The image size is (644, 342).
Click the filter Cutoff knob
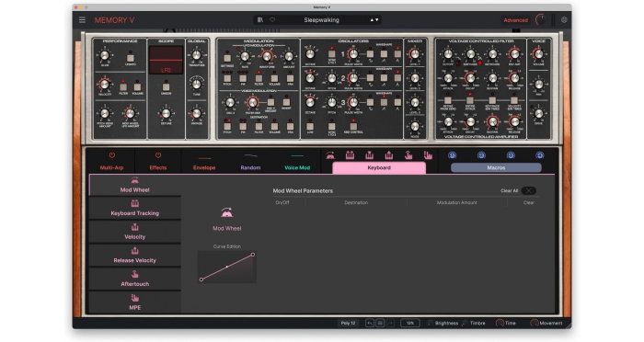tap(448, 54)
